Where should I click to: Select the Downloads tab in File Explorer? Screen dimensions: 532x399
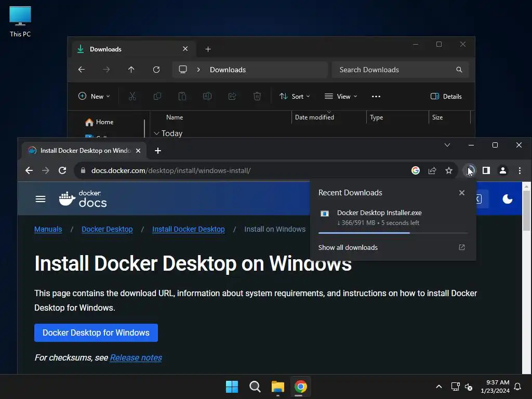[134, 49]
